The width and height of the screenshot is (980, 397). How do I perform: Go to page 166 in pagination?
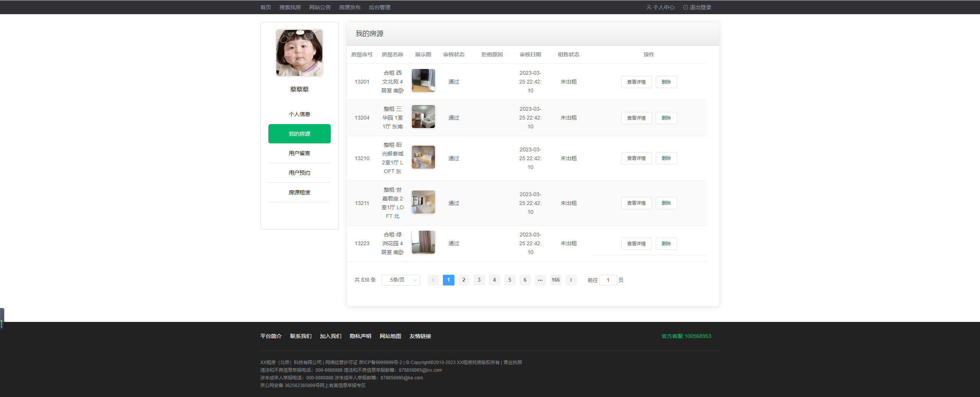(x=555, y=280)
